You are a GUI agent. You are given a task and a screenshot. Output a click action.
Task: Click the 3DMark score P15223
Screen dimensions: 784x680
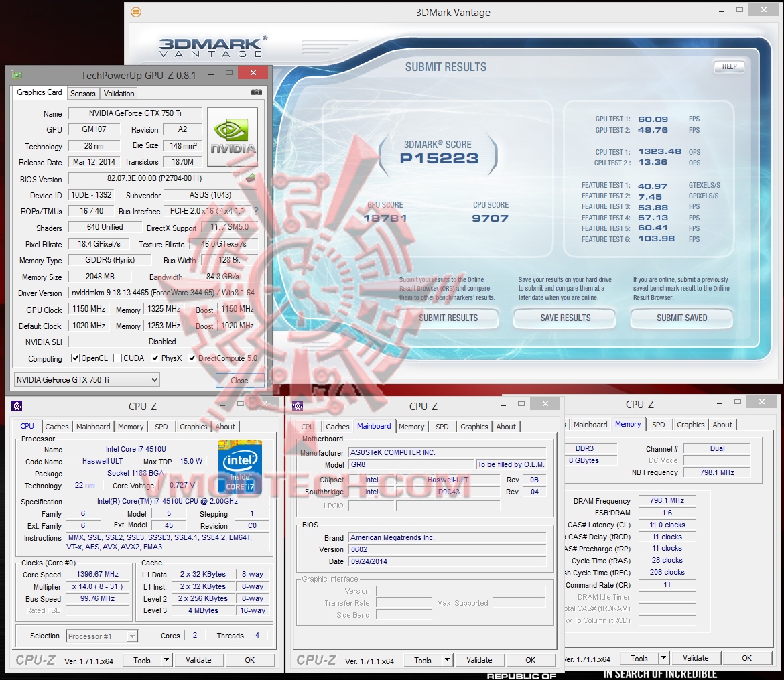439,159
